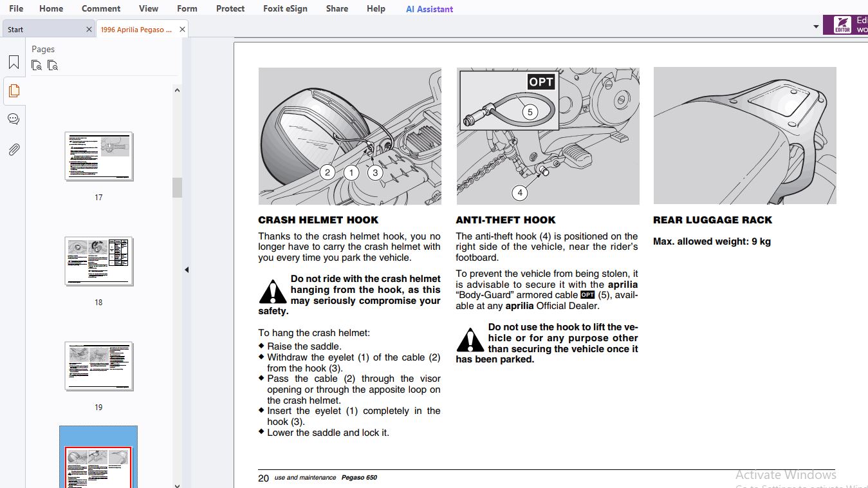Open the tab list dropdown arrow
The image size is (868, 488).
(x=816, y=27)
